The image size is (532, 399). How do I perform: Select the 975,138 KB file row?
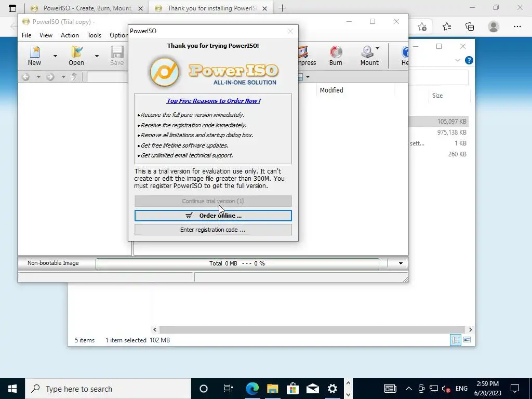pyautogui.click(x=438, y=132)
